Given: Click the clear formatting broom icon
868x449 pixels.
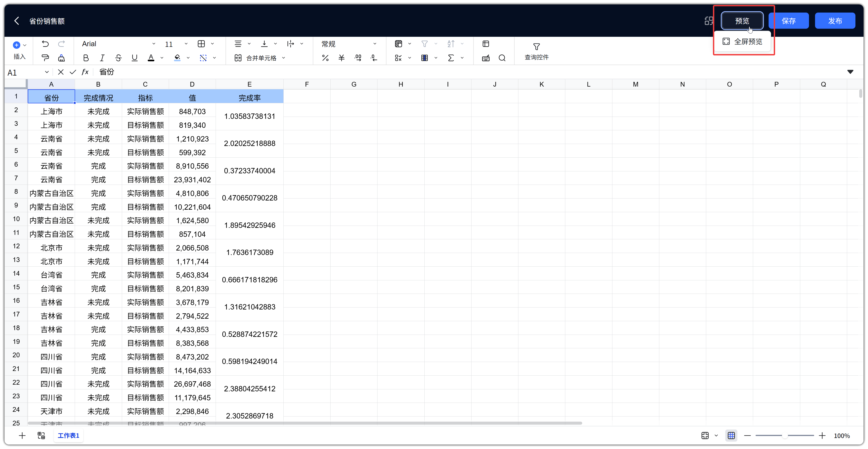Looking at the screenshot, I should pyautogui.click(x=61, y=58).
